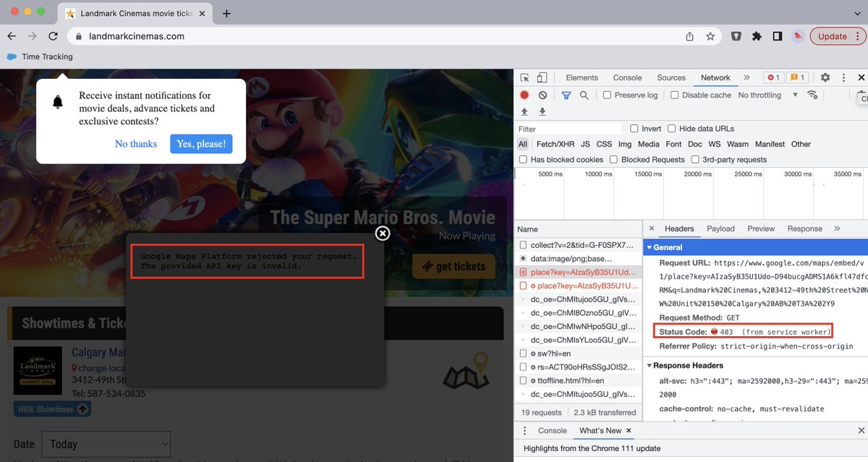The width and height of the screenshot is (868, 462).
Task: Enable Preserve log checkbox
Action: point(608,95)
